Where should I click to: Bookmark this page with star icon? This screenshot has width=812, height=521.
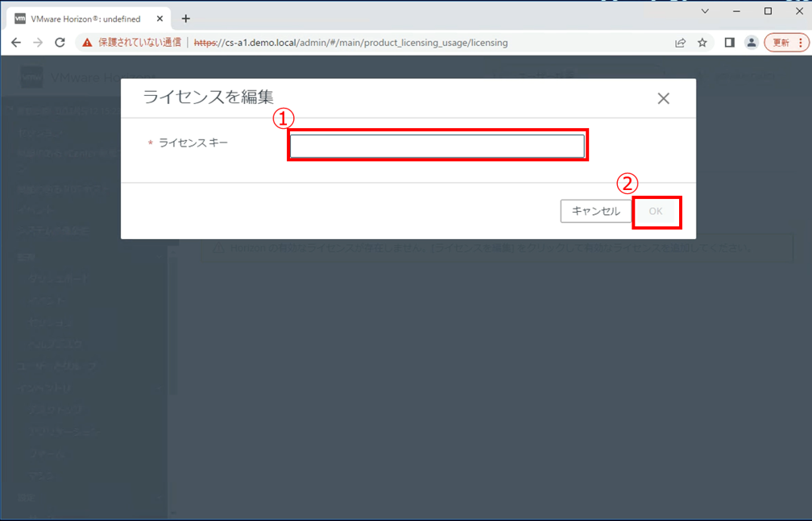tap(702, 43)
